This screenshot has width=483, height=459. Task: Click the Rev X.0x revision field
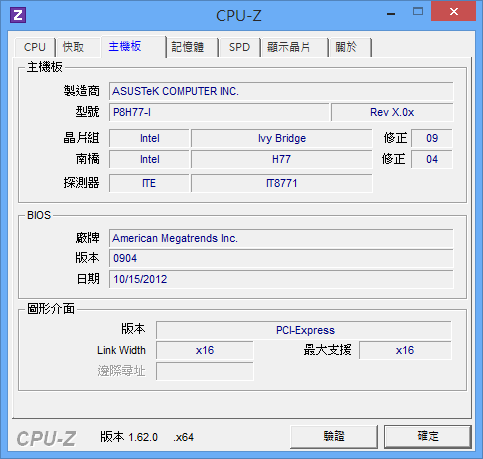pyautogui.click(x=392, y=112)
